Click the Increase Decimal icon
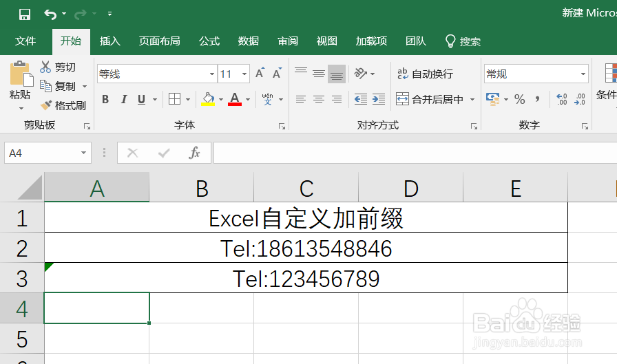This screenshot has height=364, width=617. pyautogui.click(x=561, y=99)
